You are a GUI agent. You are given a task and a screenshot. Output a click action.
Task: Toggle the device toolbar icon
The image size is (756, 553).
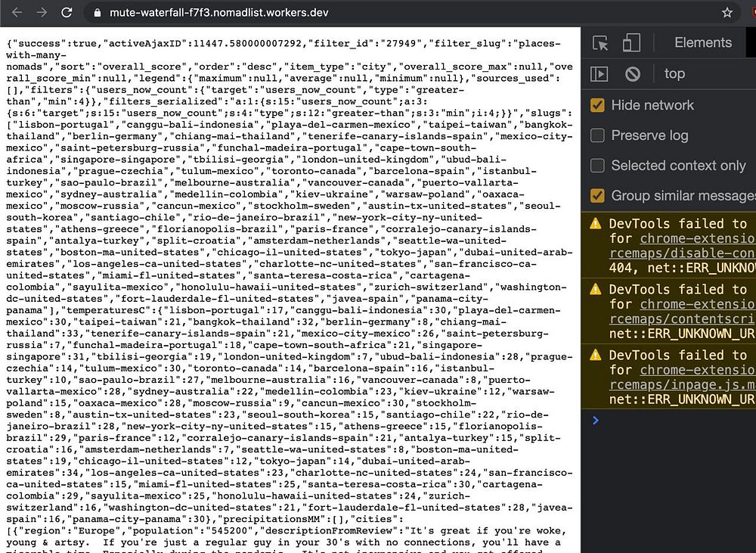pyautogui.click(x=631, y=43)
